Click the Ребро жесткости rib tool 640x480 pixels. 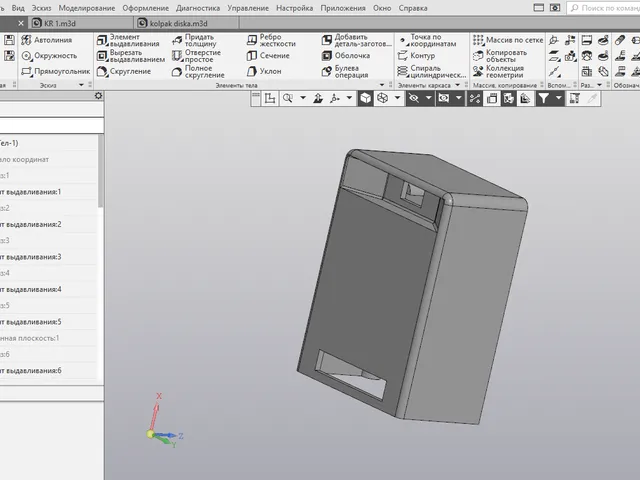tap(271, 40)
